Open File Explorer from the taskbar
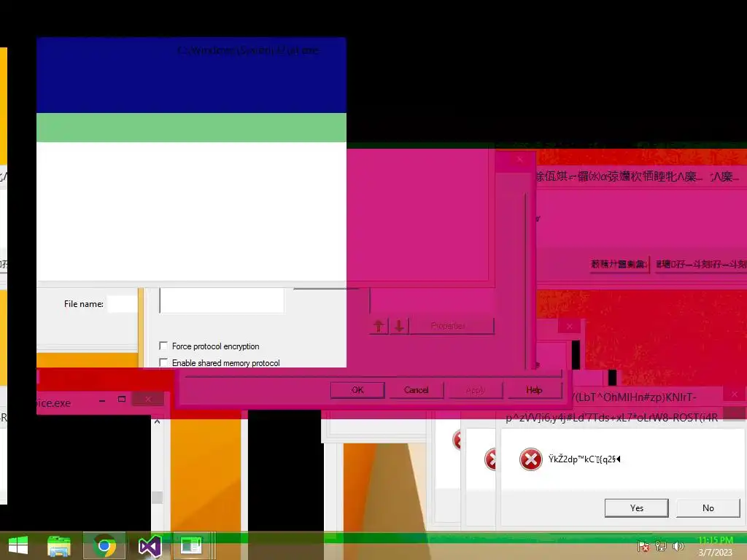747x560 pixels. (59, 545)
